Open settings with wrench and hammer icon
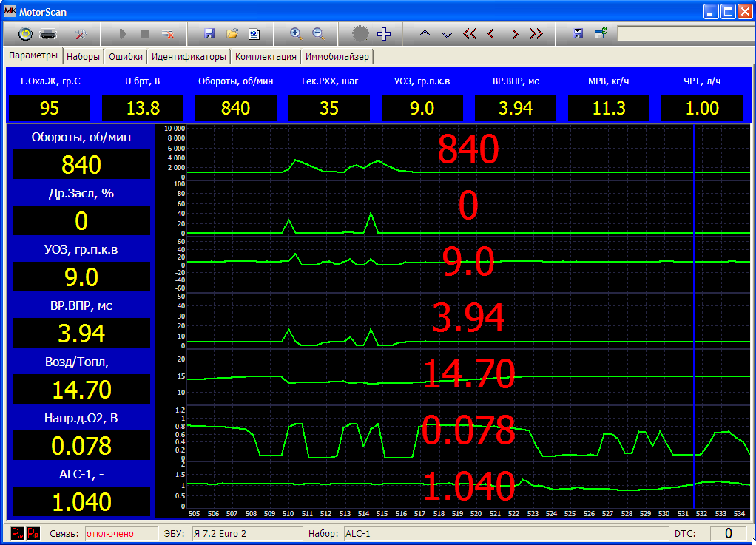Screen dimensions: 756x545 [81, 34]
